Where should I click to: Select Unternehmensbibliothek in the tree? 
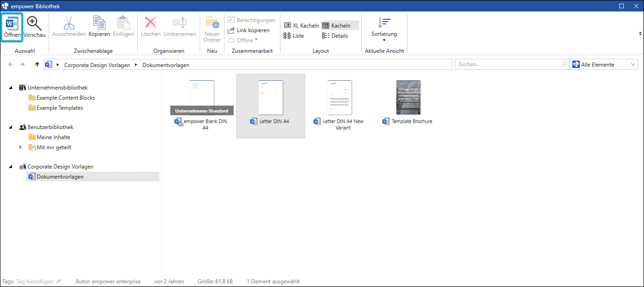tap(57, 88)
